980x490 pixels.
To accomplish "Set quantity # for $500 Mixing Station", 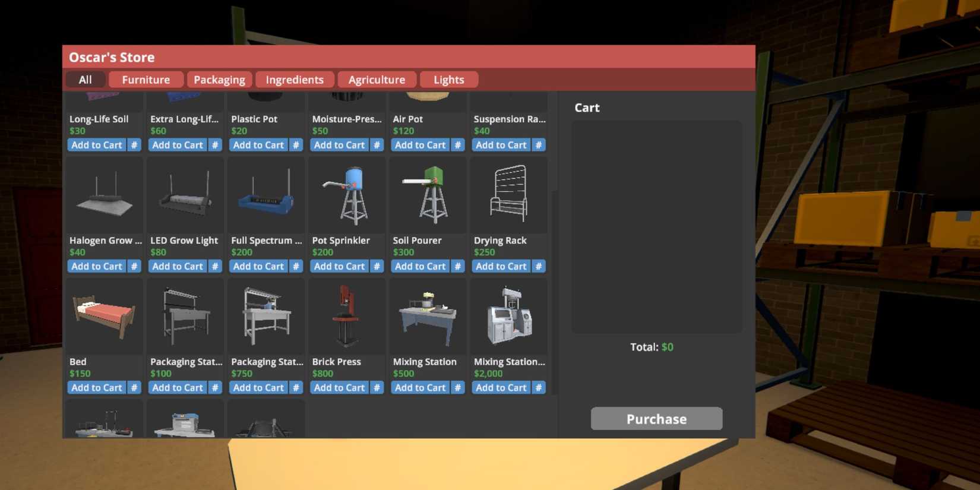I will [x=457, y=387].
